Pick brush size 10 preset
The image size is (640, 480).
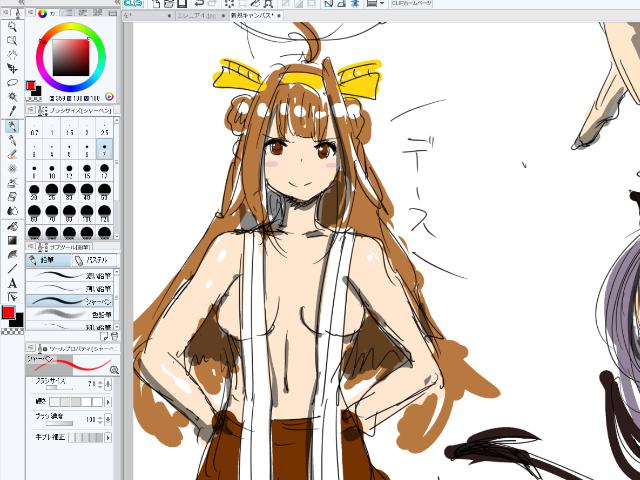(x=51, y=171)
